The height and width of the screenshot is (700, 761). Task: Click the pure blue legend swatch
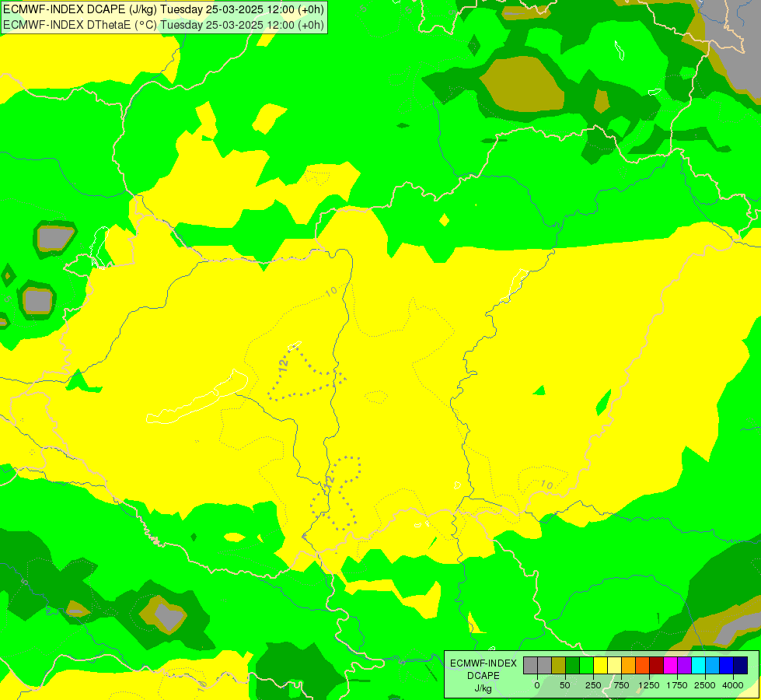[x=726, y=665]
